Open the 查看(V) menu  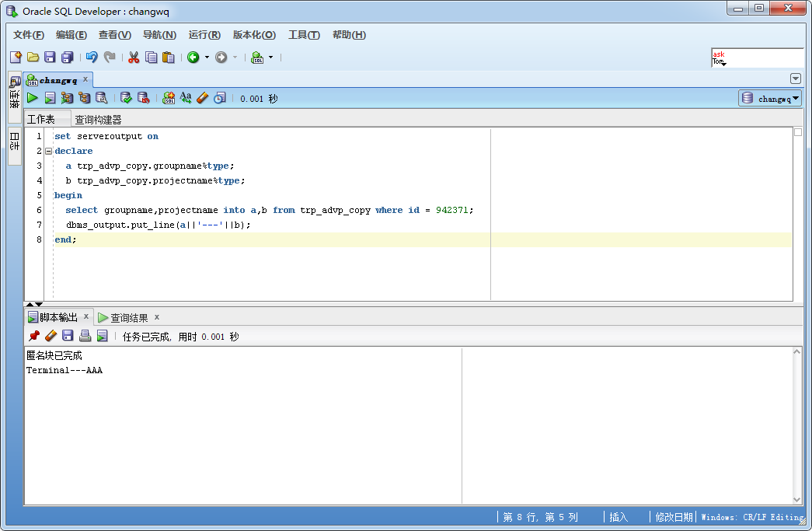(x=115, y=35)
